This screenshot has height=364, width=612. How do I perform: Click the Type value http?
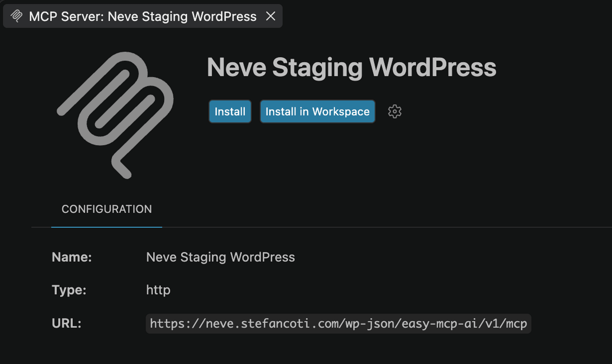158,290
